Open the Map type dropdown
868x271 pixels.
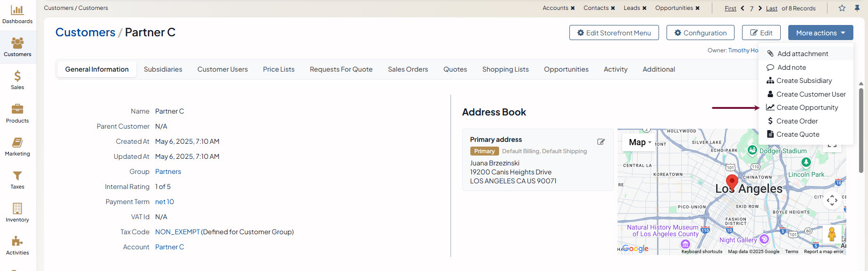tap(640, 142)
